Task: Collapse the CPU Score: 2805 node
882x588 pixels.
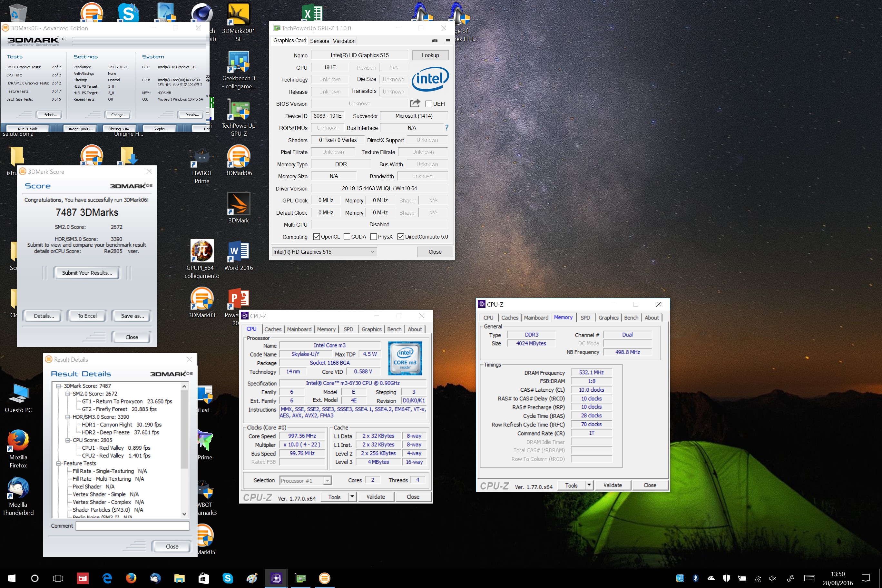Action: point(67,440)
